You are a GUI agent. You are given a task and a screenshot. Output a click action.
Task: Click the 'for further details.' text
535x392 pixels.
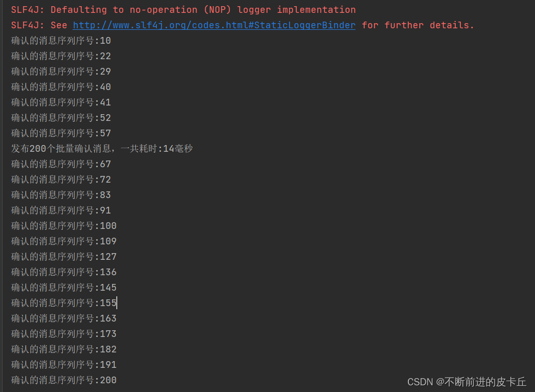point(418,25)
